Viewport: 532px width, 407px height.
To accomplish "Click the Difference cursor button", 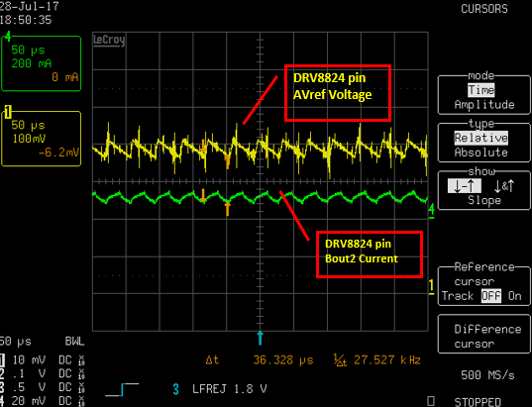I will [484, 334].
